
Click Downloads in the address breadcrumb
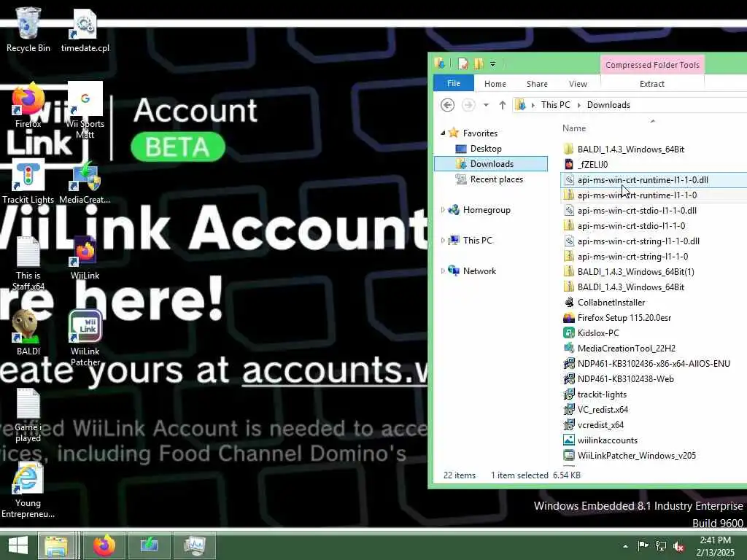tap(608, 105)
